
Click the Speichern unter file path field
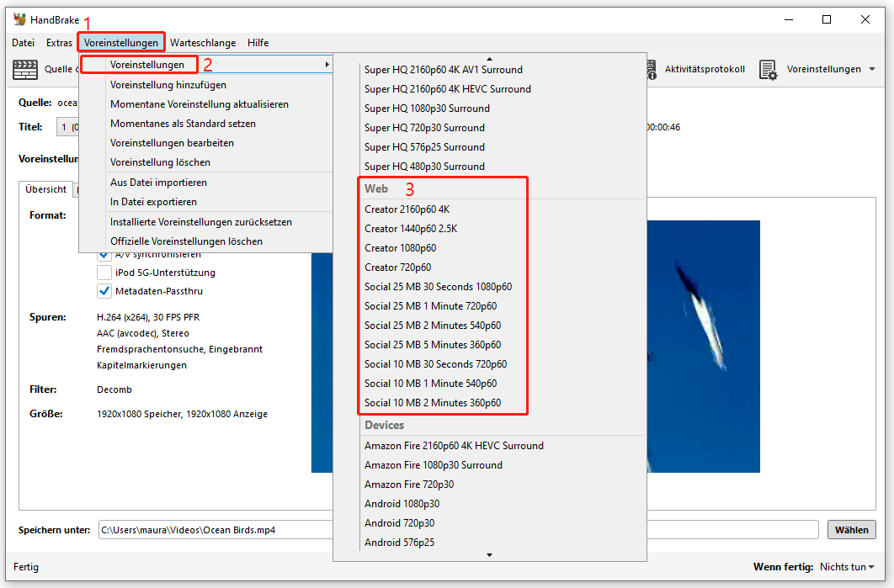point(216,529)
